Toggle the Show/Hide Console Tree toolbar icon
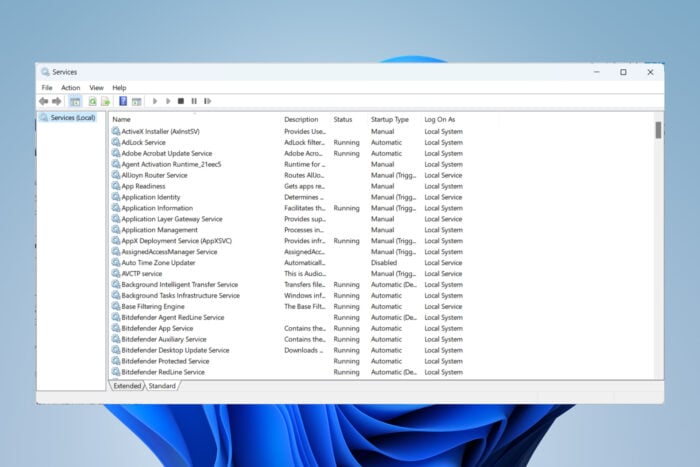The height and width of the screenshot is (467, 700). pos(75,101)
